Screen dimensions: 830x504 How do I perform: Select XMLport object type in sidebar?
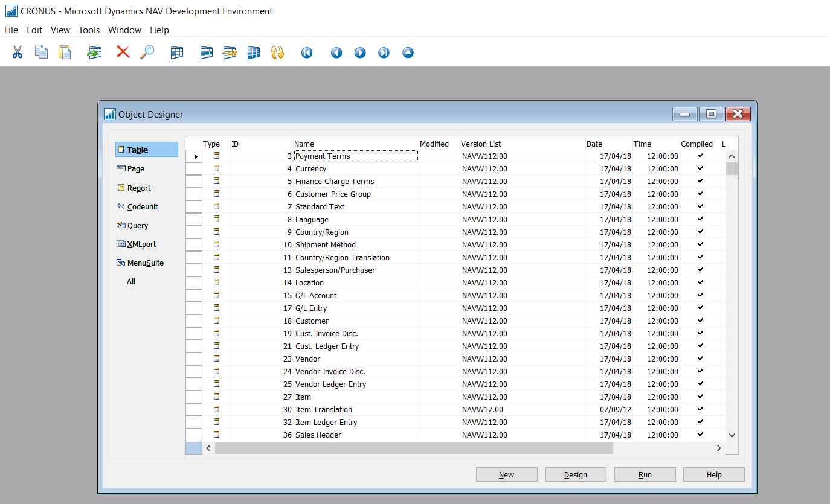(x=137, y=244)
